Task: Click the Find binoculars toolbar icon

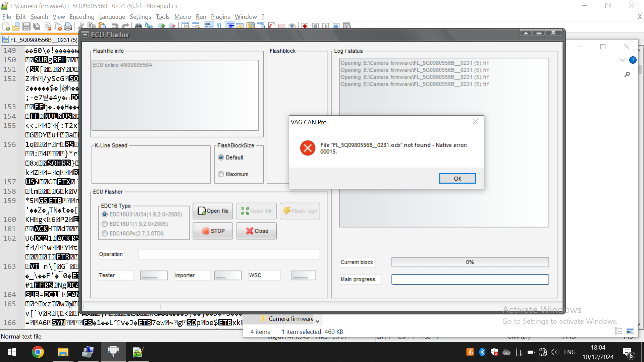Action: click(138, 26)
